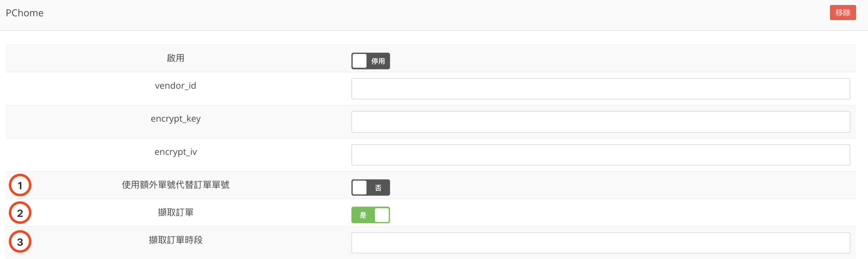Click the encrypt_iv label text
The image size is (868, 259).
coord(175,152)
